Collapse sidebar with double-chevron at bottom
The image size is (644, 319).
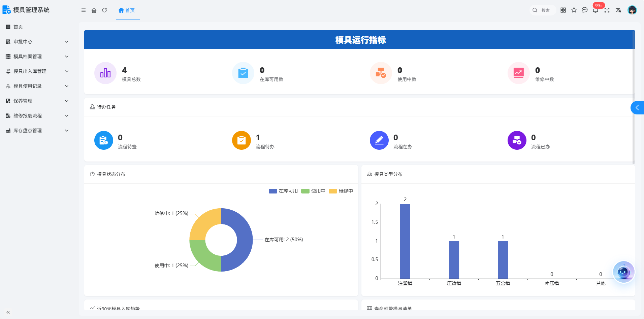(x=8, y=312)
